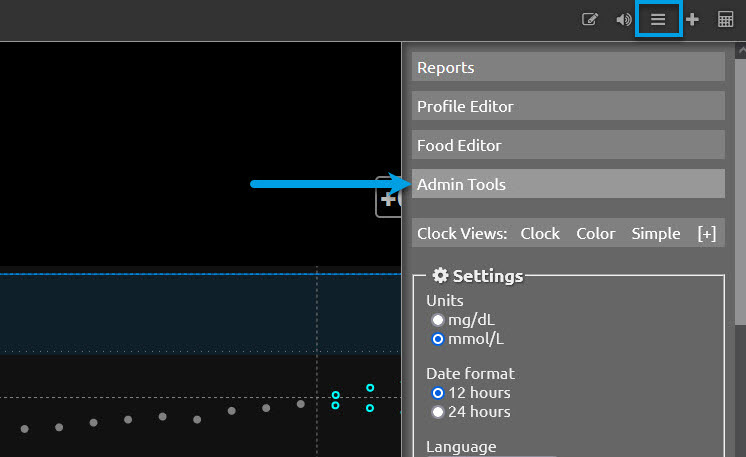Select mg/dL units option
Screen dimensions: 746x457
pyautogui.click(x=437, y=320)
